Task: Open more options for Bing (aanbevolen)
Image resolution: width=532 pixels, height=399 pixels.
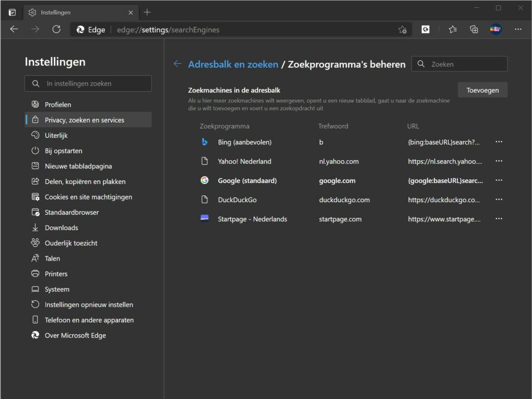Action: point(499,142)
